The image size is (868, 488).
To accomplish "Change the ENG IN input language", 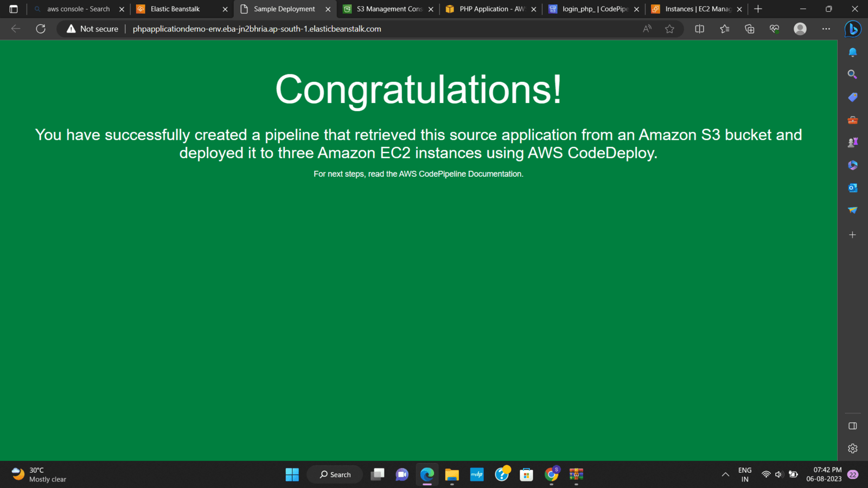I will click(x=745, y=474).
